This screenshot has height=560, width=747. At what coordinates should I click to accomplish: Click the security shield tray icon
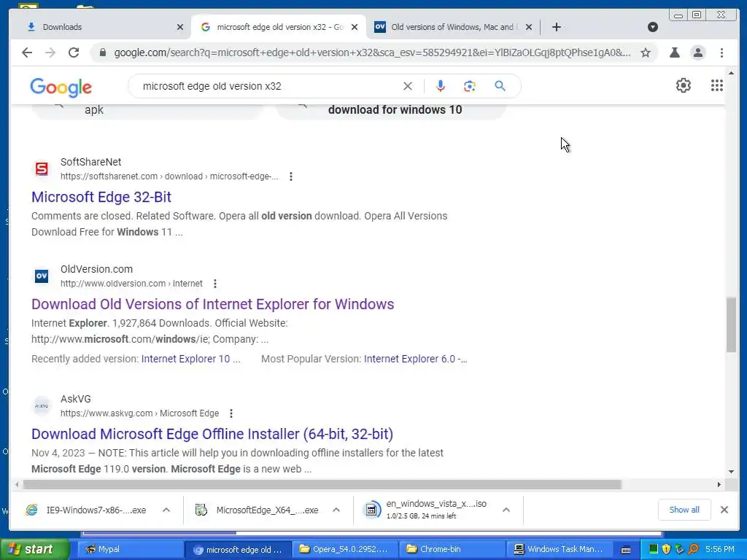pos(666,549)
